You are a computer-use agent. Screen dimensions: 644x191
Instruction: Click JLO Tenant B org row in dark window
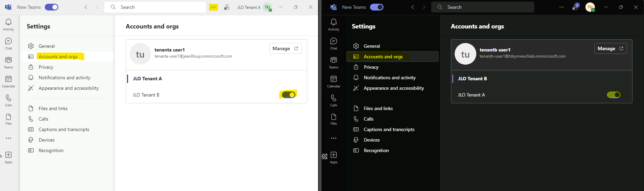point(542,79)
